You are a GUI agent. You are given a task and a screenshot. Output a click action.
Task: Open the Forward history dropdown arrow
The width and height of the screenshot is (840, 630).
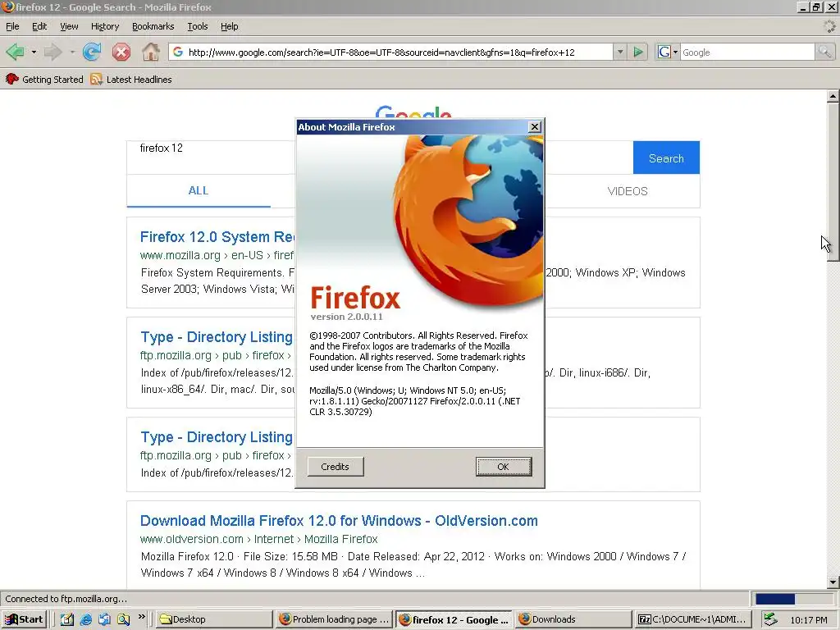click(72, 52)
